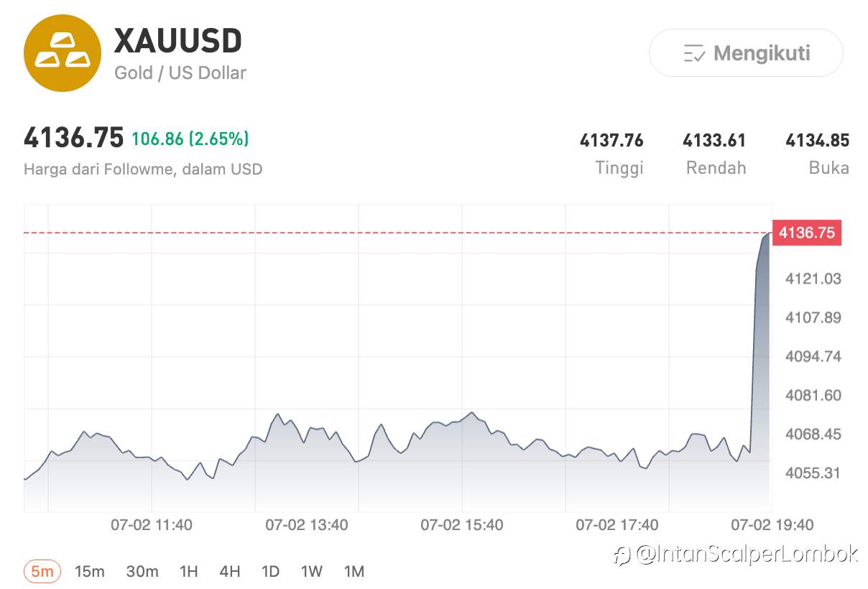
Task: Click the Rendah value 4133.61
Action: tap(714, 140)
